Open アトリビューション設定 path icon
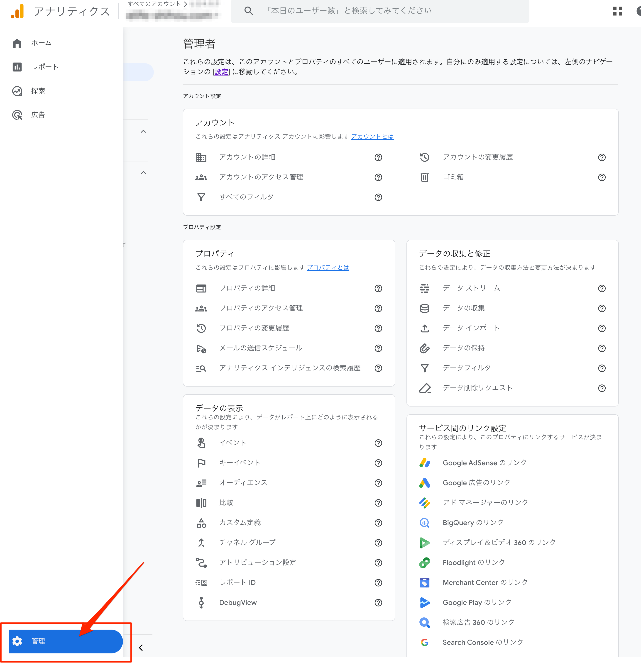Image resolution: width=641 pixels, height=672 pixels. pos(201,563)
